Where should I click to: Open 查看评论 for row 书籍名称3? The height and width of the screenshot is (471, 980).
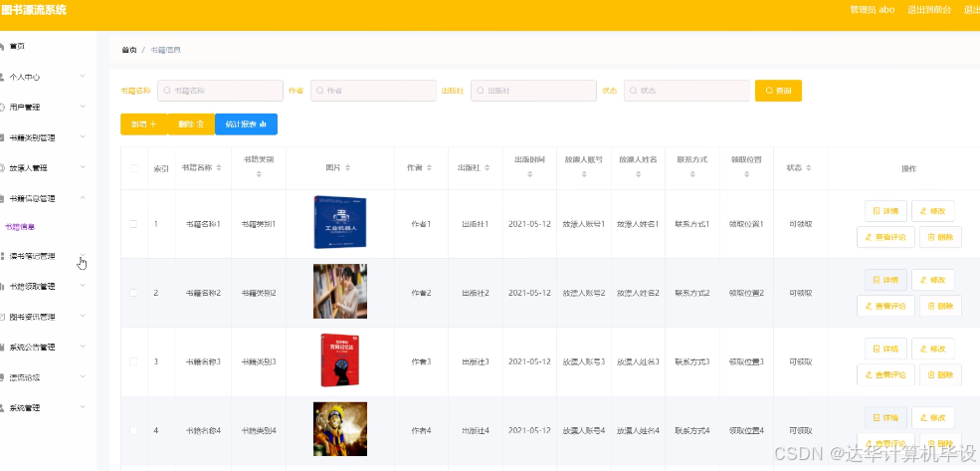[x=885, y=374]
